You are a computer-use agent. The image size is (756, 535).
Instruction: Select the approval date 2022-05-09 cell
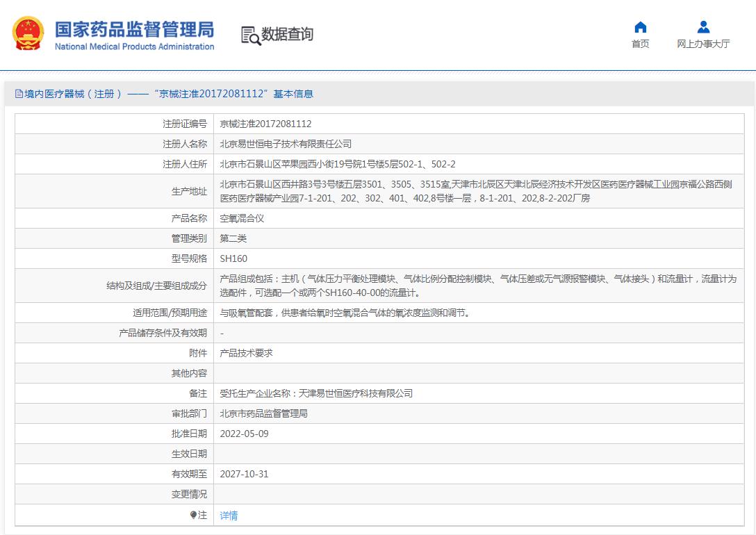click(x=245, y=434)
